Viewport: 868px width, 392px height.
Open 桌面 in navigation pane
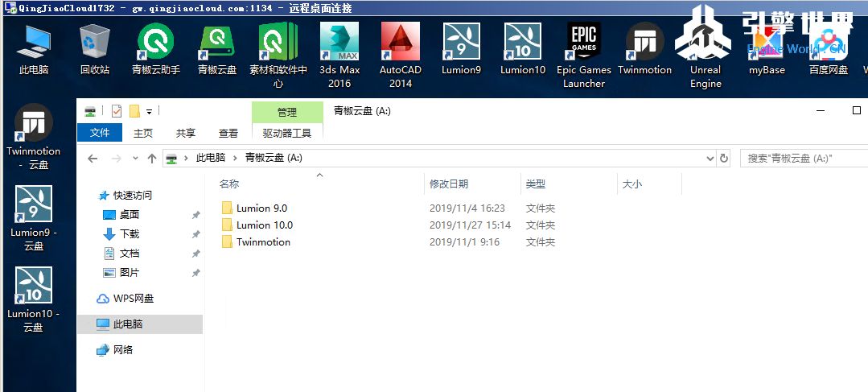[x=129, y=214]
